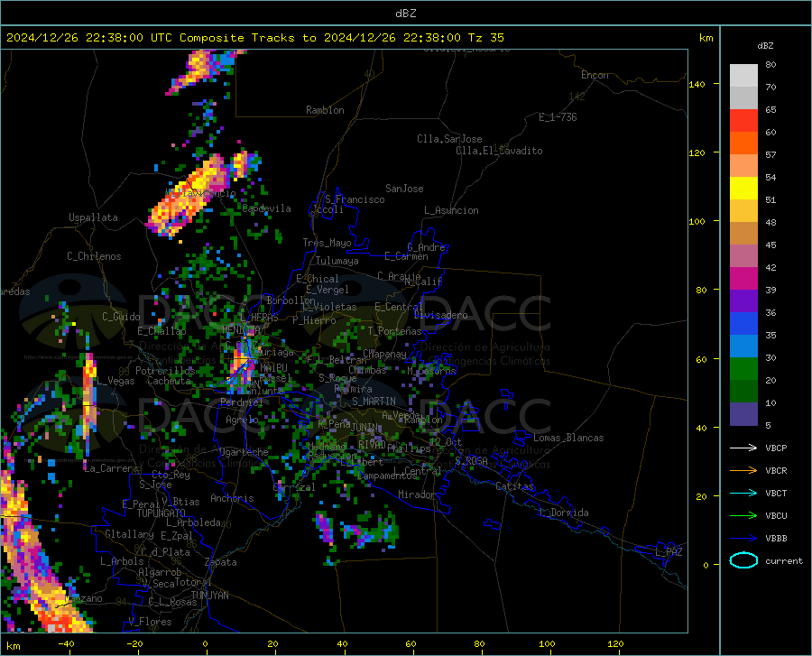Image resolution: width=812 pixels, height=656 pixels.
Task: Click the cyan VBCT arrow legend icon
Action: click(743, 493)
